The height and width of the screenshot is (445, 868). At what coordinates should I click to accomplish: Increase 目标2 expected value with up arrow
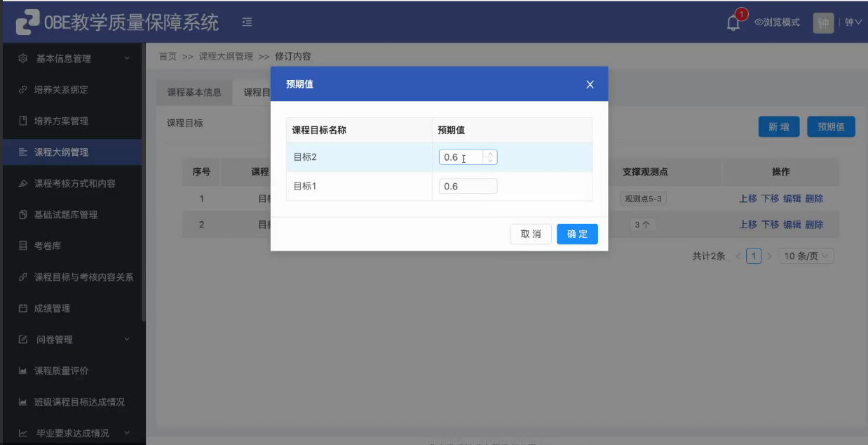tap(490, 154)
